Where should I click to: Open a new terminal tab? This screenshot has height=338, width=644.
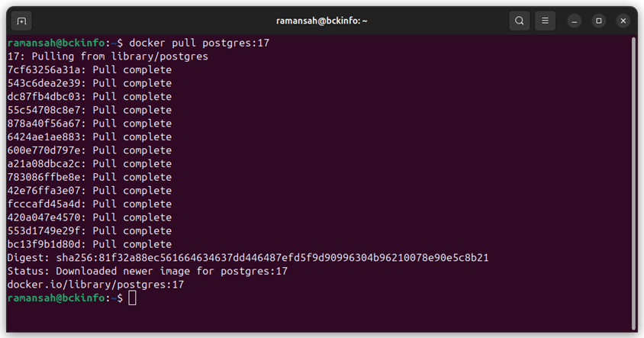point(21,21)
